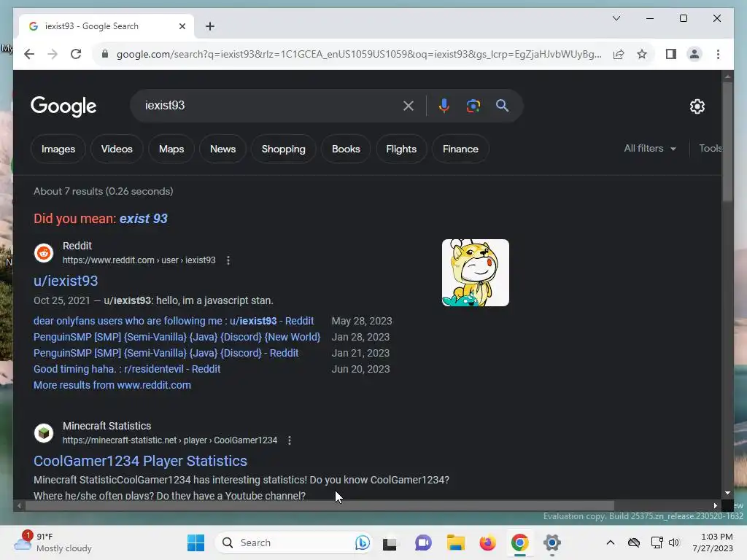
Task: Switch to the Images results filter
Action: (x=58, y=149)
